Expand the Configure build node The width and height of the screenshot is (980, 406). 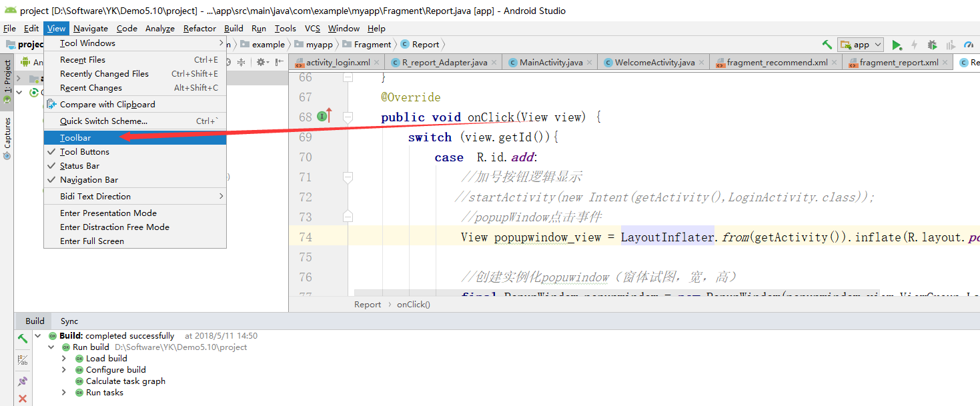[x=64, y=369]
